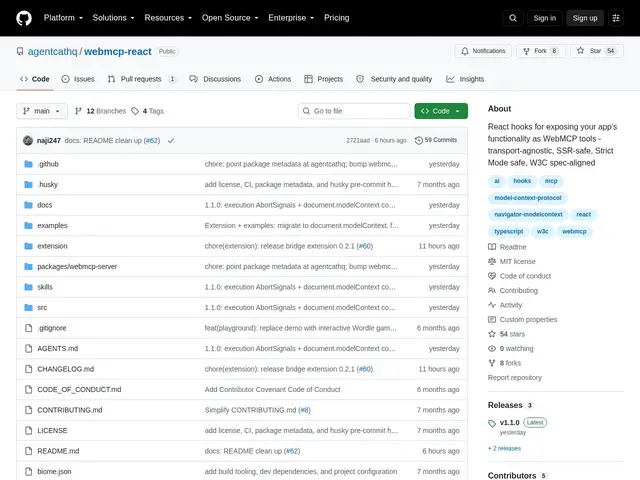
Task: Open the CHANGELOG.md file
Action: [66, 369]
